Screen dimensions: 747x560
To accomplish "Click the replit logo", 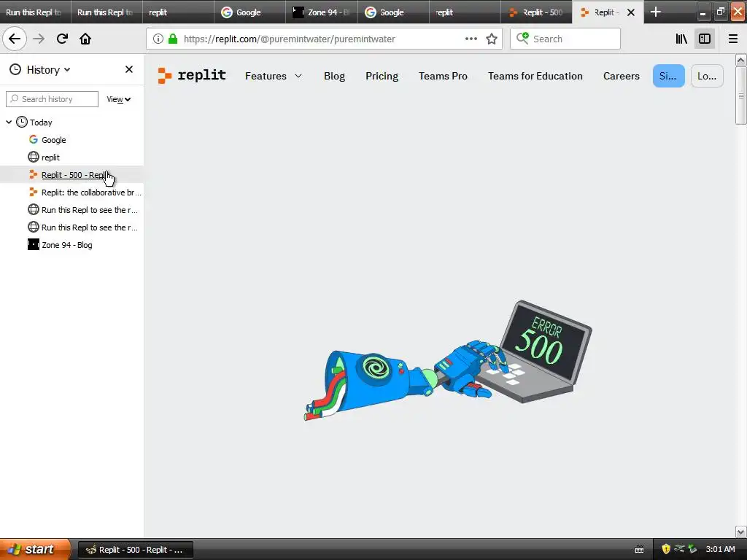I will coord(192,76).
